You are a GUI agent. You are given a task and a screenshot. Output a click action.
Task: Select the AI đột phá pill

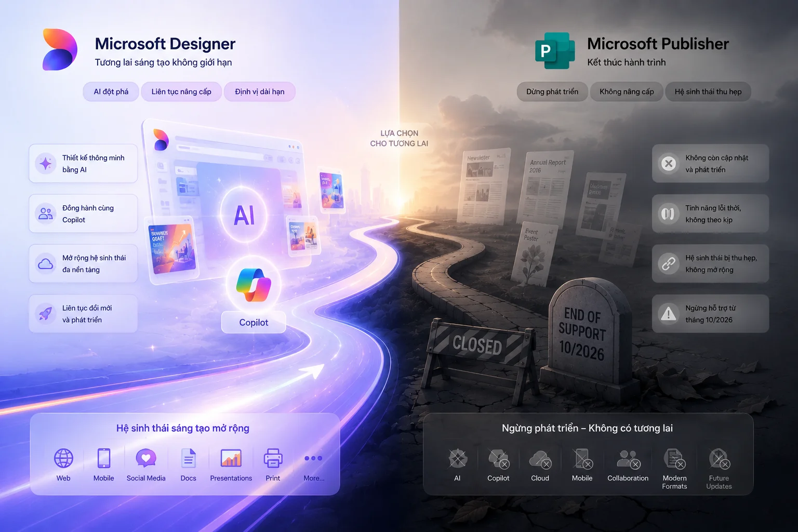tap(111, 91)
